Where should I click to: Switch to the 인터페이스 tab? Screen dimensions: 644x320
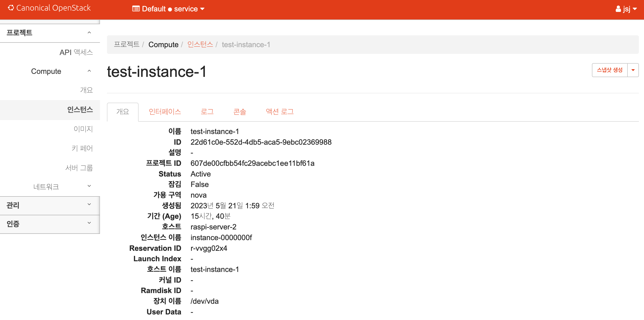[165, 112]
